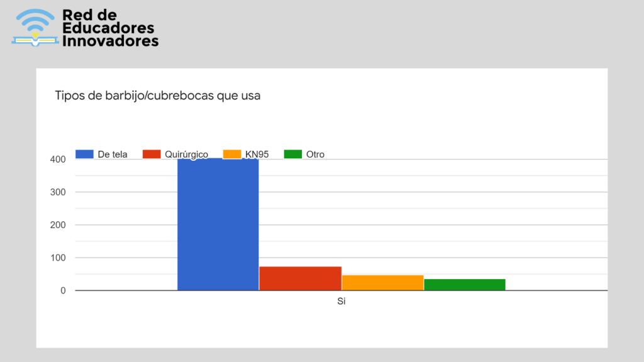
Task: Click the Si x-axis category label
Action: pos(341,302)
